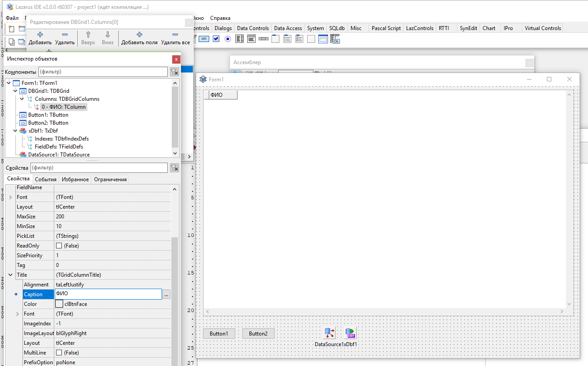Open the Data Access palette tab
The height and width of the screenshot is (366, 588).
point(288,28)
